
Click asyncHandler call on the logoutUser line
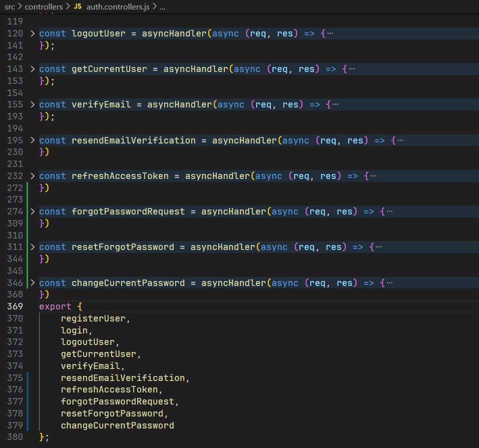[174, 33]
